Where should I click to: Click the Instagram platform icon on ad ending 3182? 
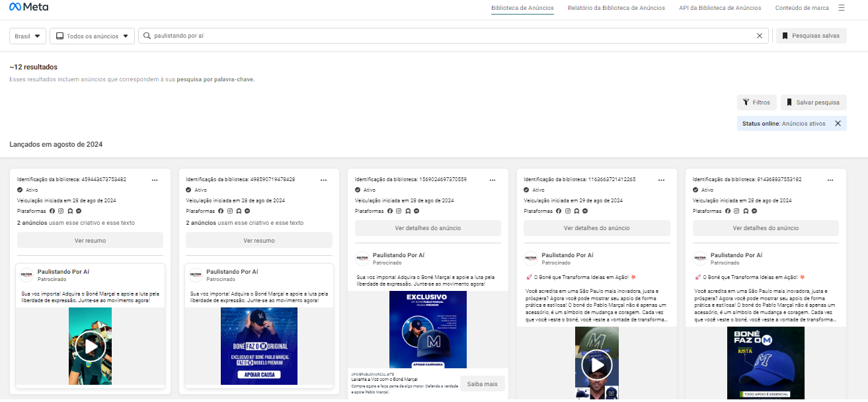[737, 211]
